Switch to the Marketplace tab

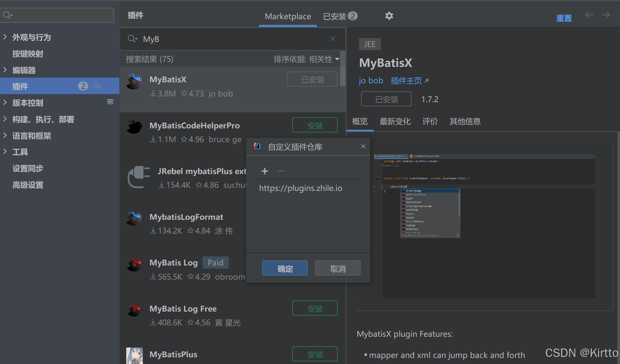point(288,16)
